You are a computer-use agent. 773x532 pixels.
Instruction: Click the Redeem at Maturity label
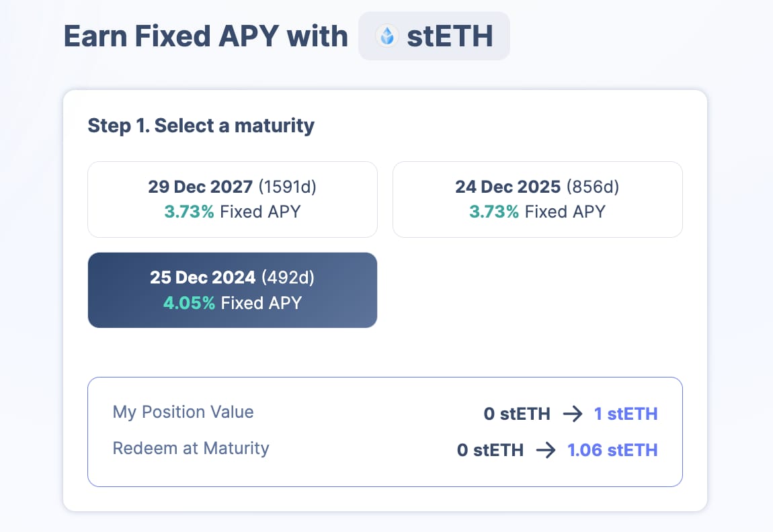191,448
